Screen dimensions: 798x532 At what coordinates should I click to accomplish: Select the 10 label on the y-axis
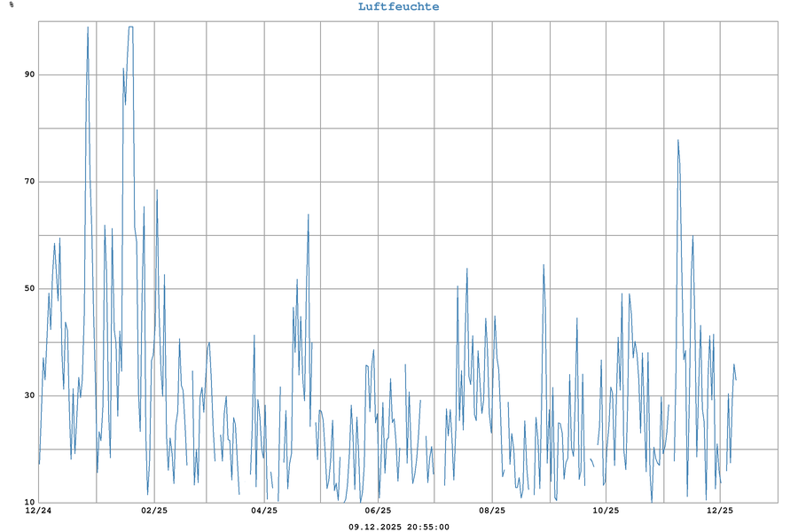click(29, 503)
